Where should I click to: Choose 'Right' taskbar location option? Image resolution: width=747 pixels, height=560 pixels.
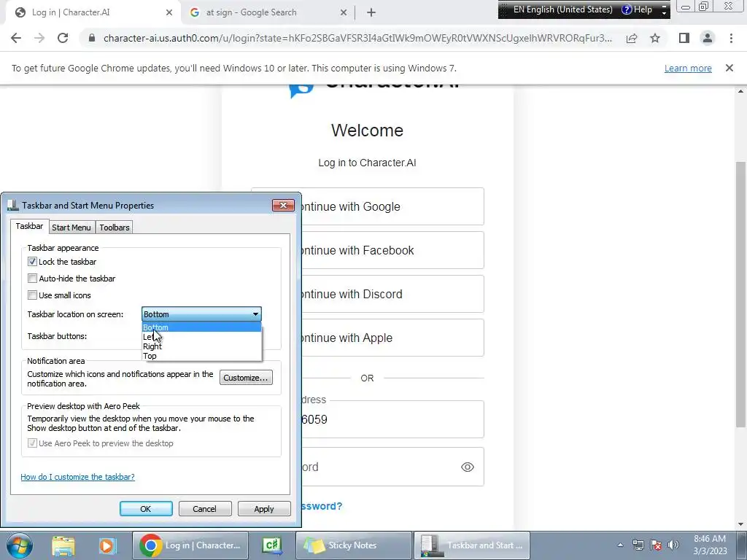tap(202, 346)
